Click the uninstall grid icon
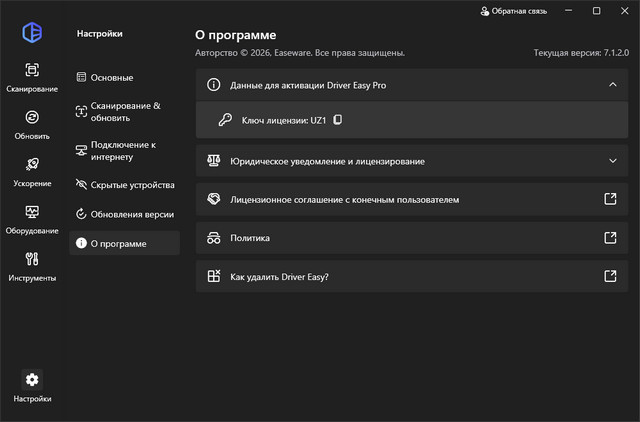This screenshot has height=422, width=640. tap(213, 276)
